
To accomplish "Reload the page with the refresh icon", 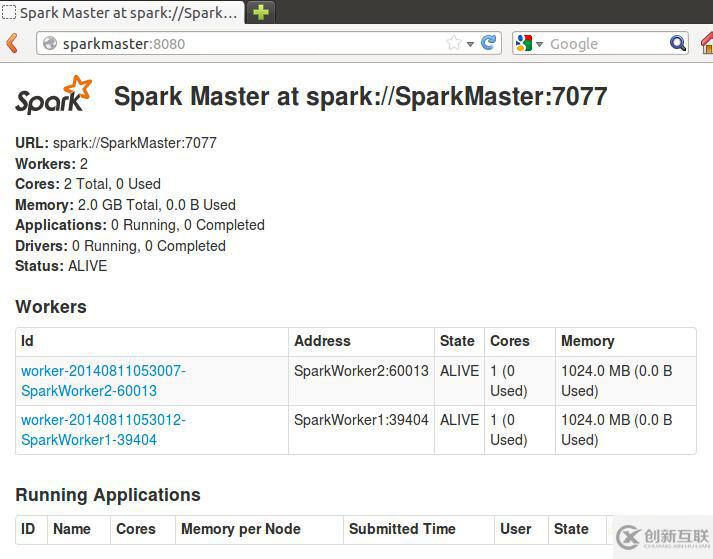I will 489,43.
